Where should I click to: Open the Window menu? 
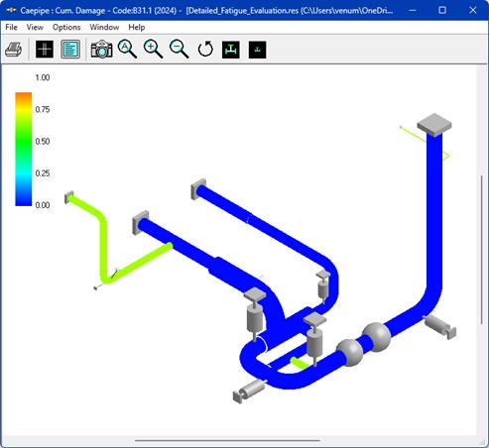click(x=104, y=27)
